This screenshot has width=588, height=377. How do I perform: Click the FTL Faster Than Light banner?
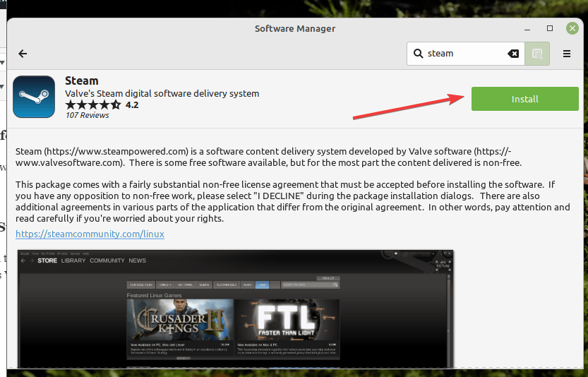[x=287, y=320]
